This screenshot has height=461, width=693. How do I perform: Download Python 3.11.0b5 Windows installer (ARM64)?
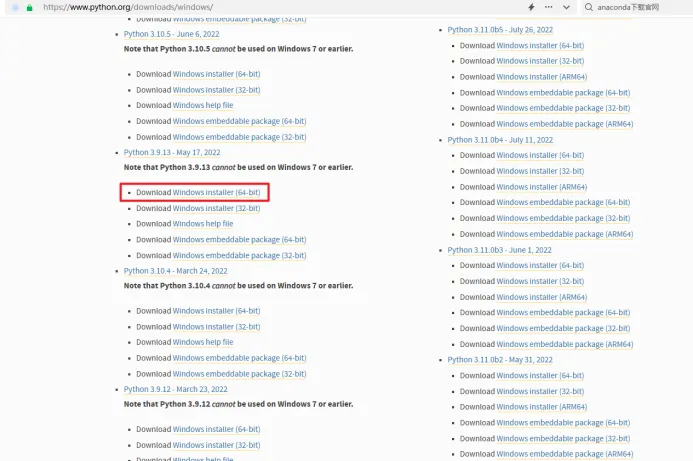click(542, 77)
